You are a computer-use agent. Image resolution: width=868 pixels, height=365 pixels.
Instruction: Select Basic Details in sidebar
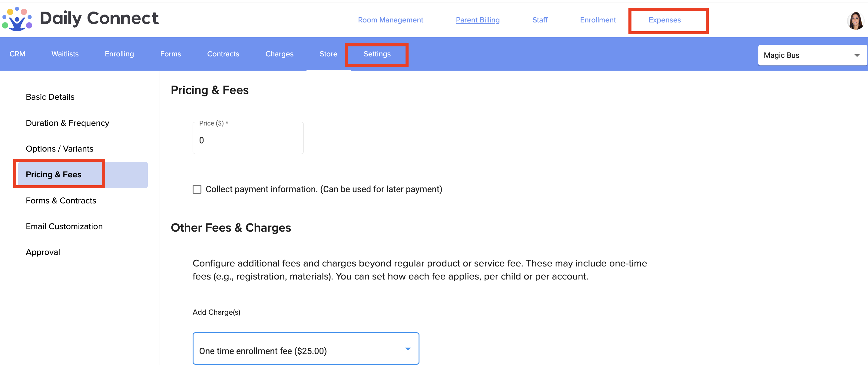tap(50, 97)
